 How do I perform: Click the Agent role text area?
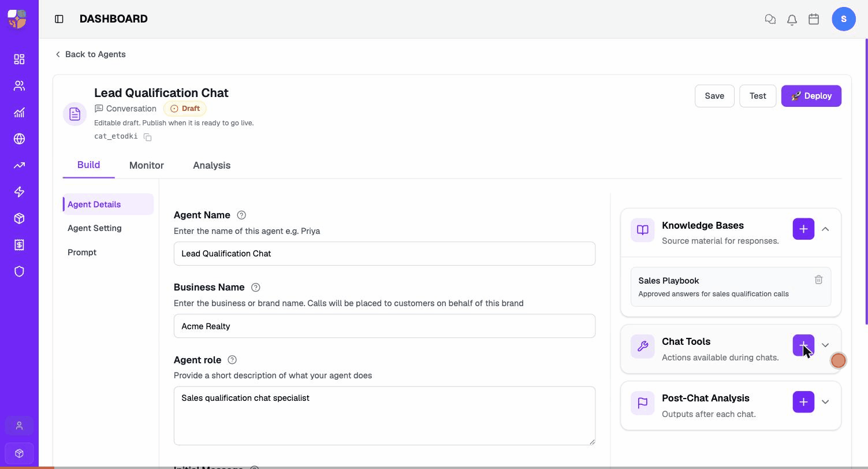[x=385, y=416]
